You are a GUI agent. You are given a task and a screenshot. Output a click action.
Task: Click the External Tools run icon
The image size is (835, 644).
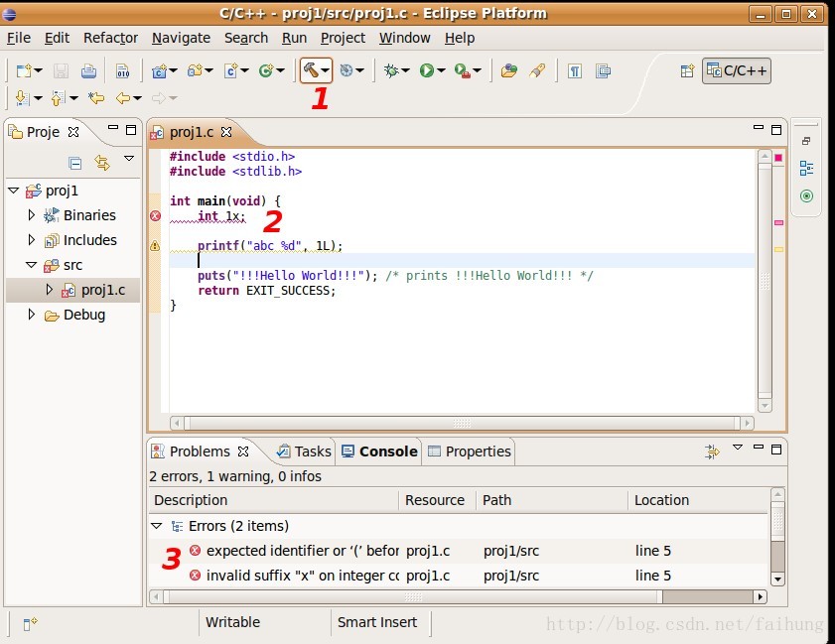(x=462, y=70)
